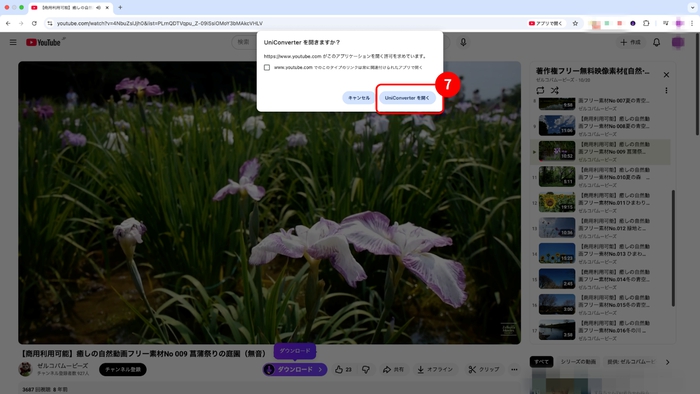
Task: Click the チャンネル登録 subscribe button
Action: [x=123, y=369]
